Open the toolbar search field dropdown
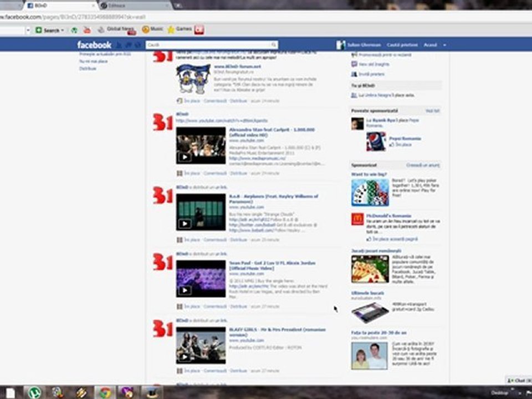This screenshot has width=532, height=399. (28, 30)
